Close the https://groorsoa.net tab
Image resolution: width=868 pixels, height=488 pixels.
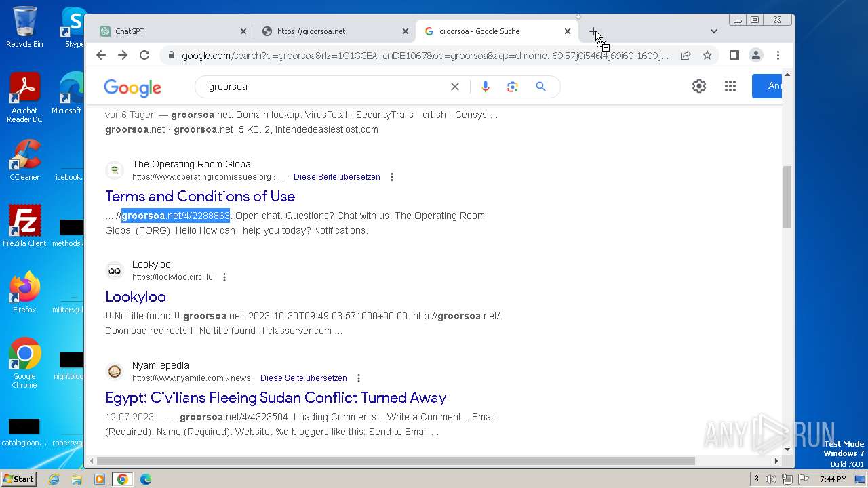coord(406,31)
